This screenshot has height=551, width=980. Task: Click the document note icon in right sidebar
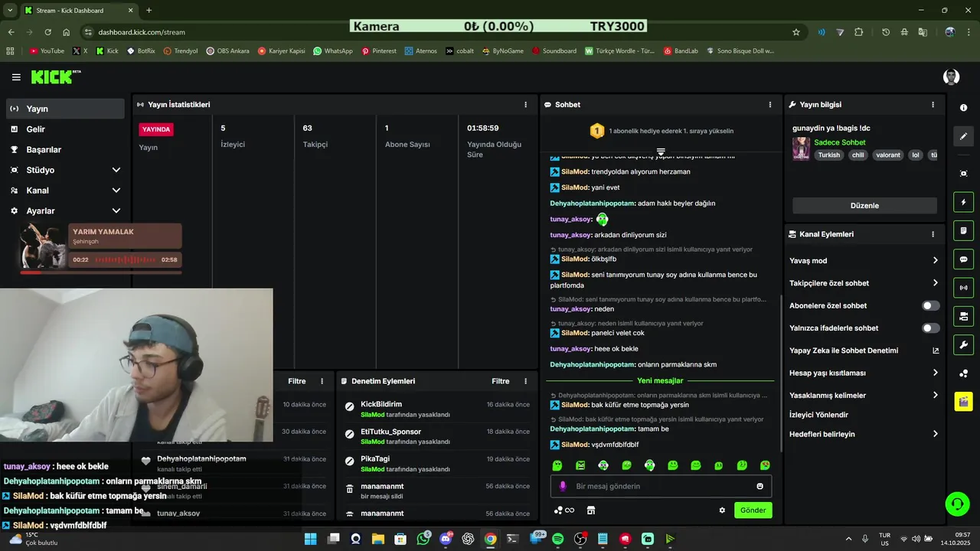(x=964, y=230)
